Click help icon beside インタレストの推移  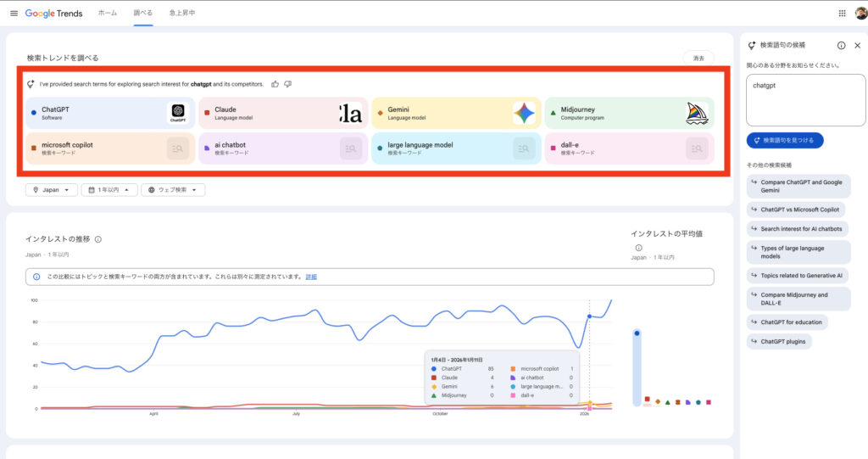98,239
